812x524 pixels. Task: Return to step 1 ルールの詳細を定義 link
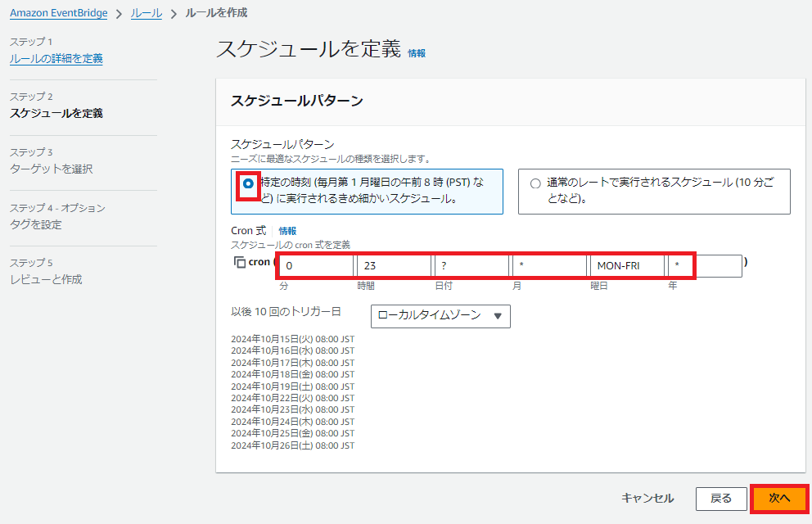pyautogui.click(x=56, y=58)
